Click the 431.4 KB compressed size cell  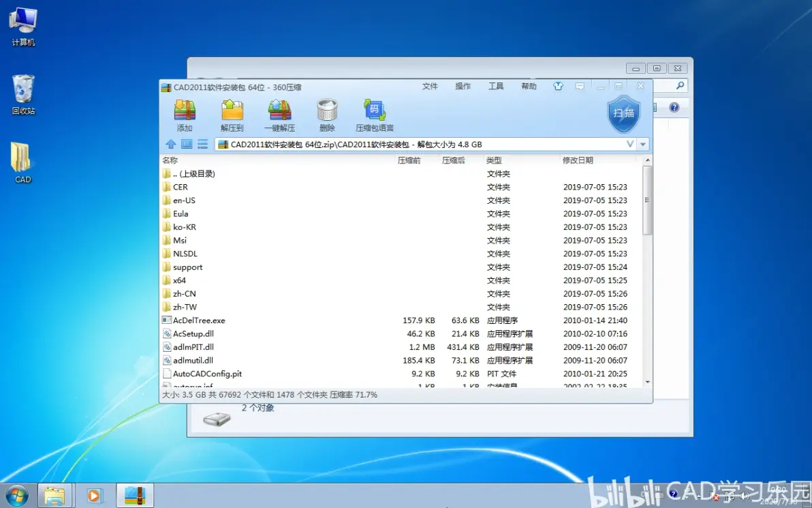(x=463, y=347)
